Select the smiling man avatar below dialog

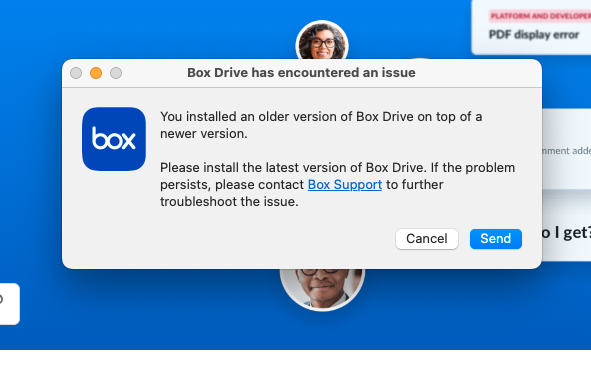(x=322, y=288)
